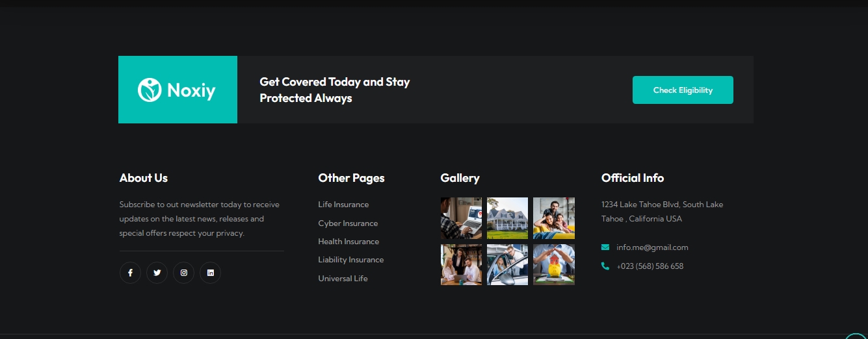View gallery image of hands over piggy bank
This screenshot has height=339, width=868.
click(554, 264)
